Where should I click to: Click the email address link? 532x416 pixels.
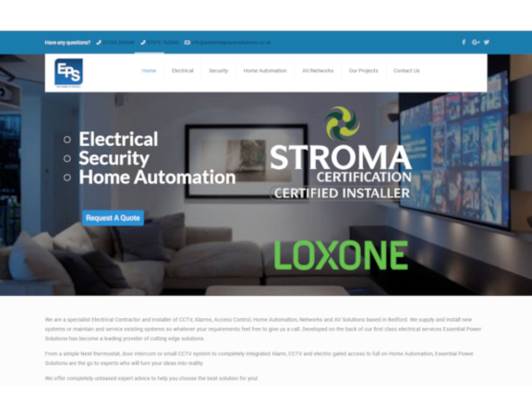(231, 43)
